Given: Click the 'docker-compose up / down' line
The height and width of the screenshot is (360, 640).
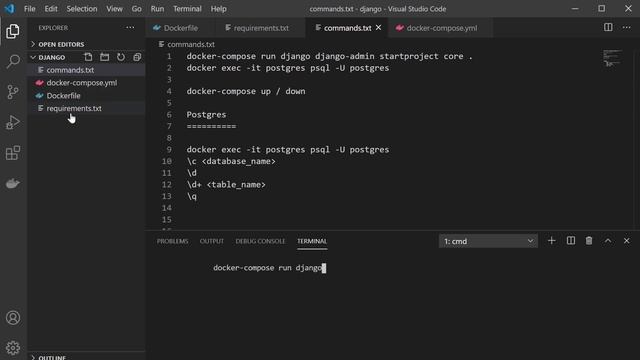Looking at the screenshot, I should pyautogui.click(x=246, y=91).
